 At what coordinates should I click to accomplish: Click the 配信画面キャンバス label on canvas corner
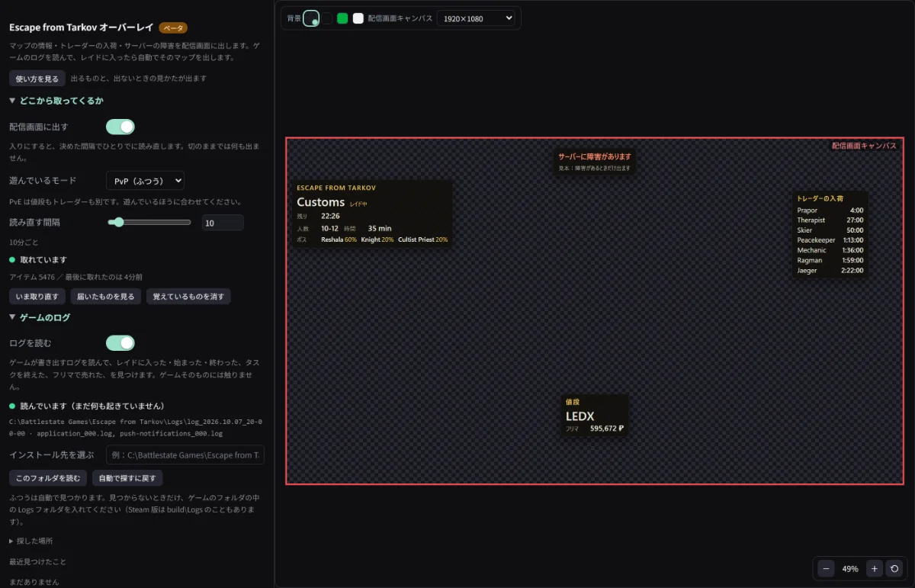(x=864, y=146)
